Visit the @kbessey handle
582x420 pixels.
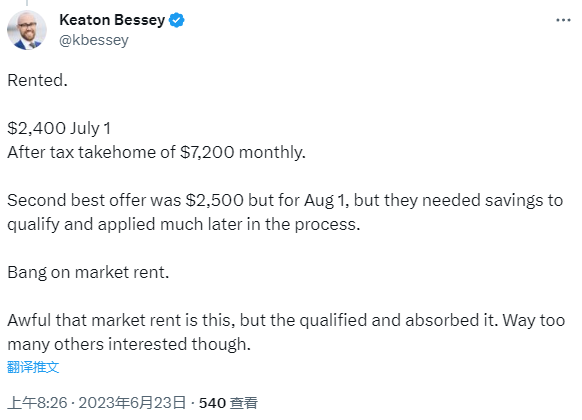coord(94,40)
